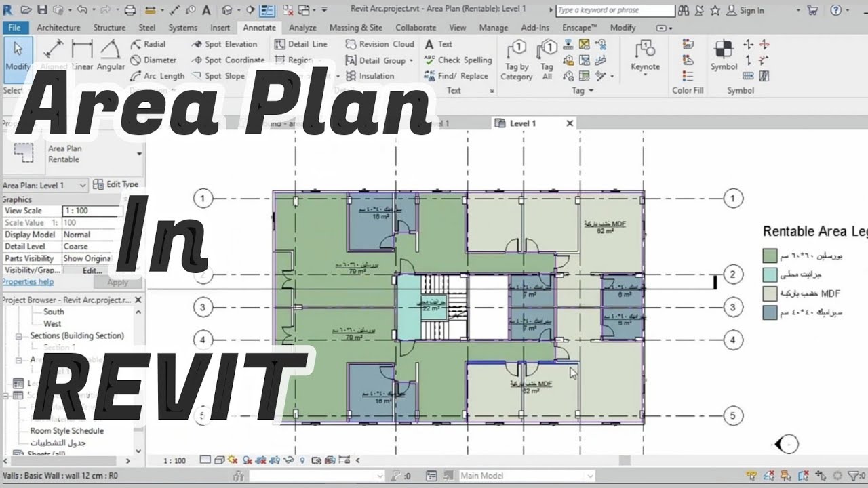This screenshot has width=868, height=488.
Task: Select the Diameter dimension tool
Action: [x=153, y=60]
